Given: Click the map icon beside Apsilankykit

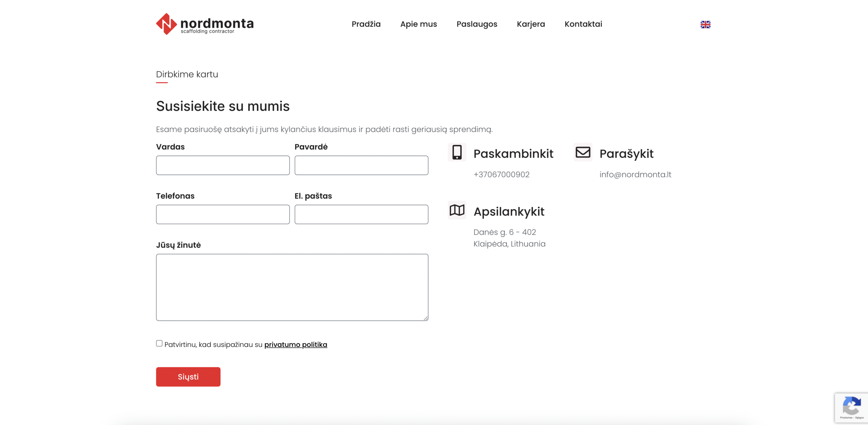Looking at the screenshot, I should 457,210.
